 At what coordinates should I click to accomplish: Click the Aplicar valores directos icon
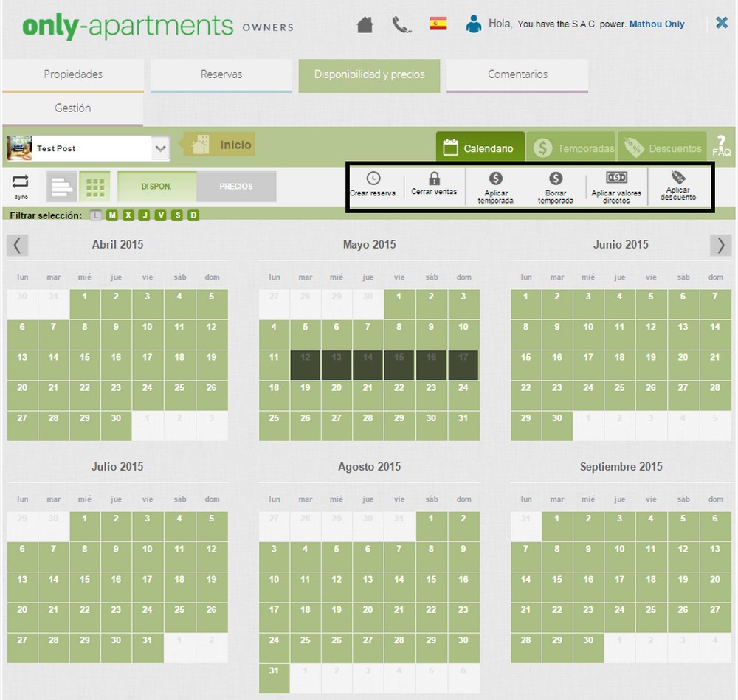616,178
